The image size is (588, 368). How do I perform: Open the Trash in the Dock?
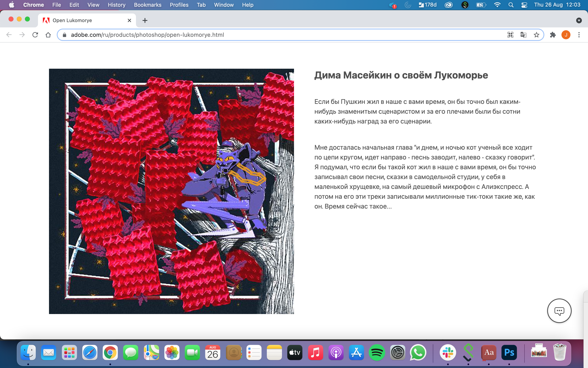[560, 352]
